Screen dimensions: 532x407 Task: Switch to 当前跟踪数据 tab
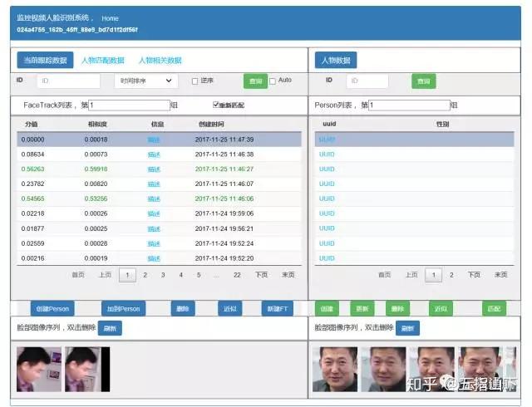tap(45, 60)
